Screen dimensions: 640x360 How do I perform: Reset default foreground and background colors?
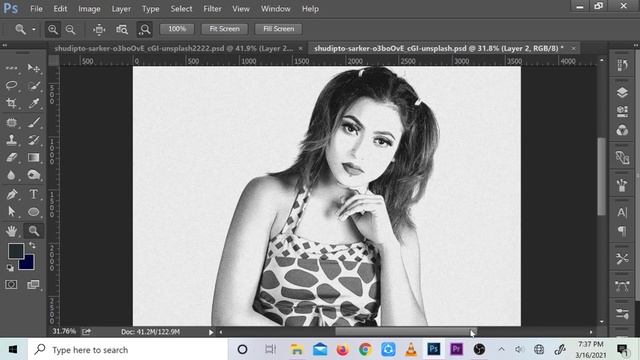click(x=10, y=268)
